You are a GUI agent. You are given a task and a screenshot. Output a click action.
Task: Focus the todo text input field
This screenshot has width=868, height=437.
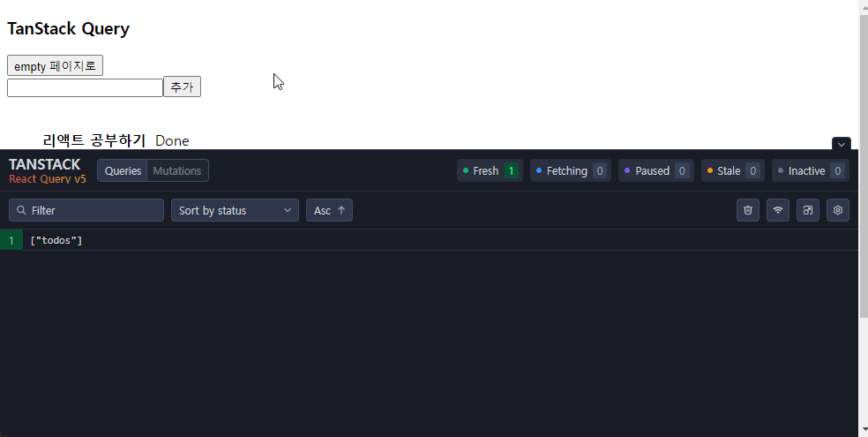[85, 87]
